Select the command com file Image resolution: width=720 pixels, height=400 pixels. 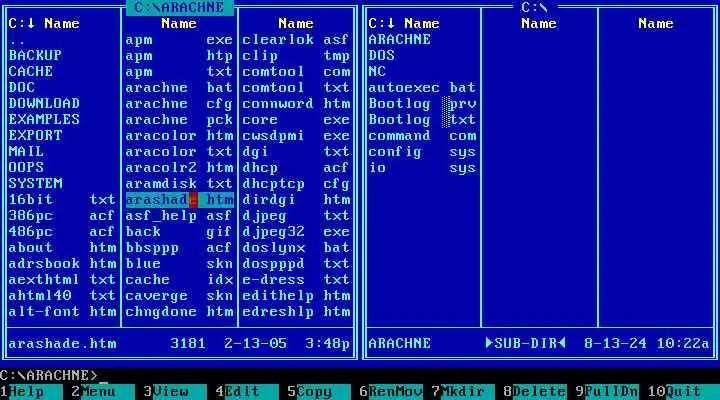(422, 136)
